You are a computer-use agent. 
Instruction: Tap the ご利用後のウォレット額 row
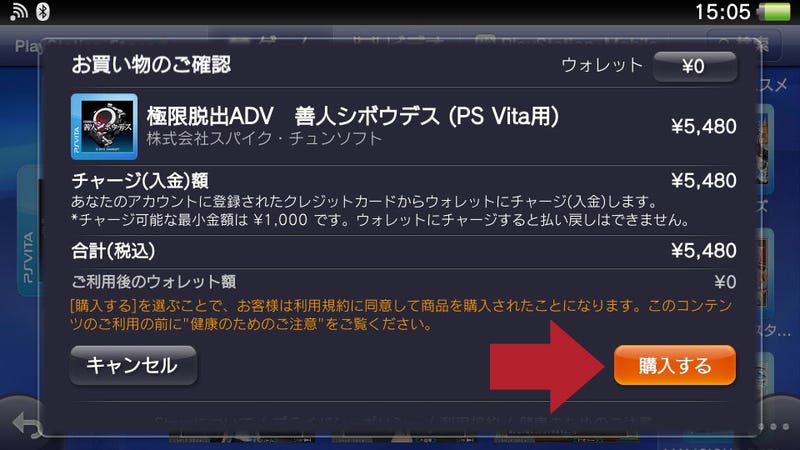click(x=404, y=282)
